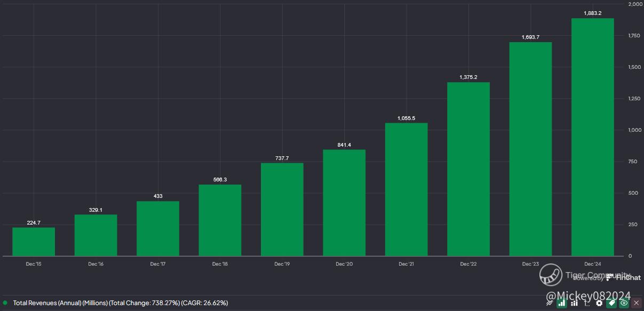The width and height of the screenshot is (644, 311).
Task: Click the 2,000 y-axis tick label
Action: click(x=635, y=4)
